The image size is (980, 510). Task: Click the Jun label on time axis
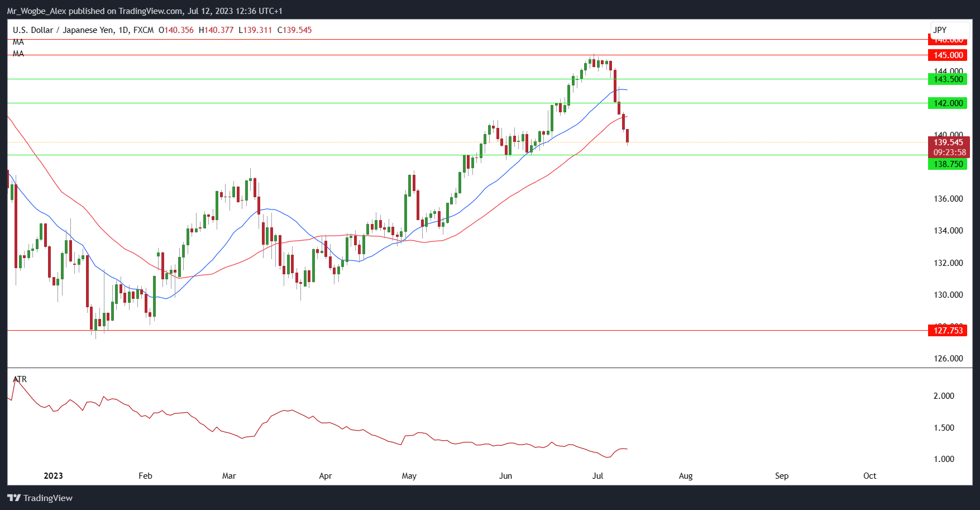pos(505,476)
